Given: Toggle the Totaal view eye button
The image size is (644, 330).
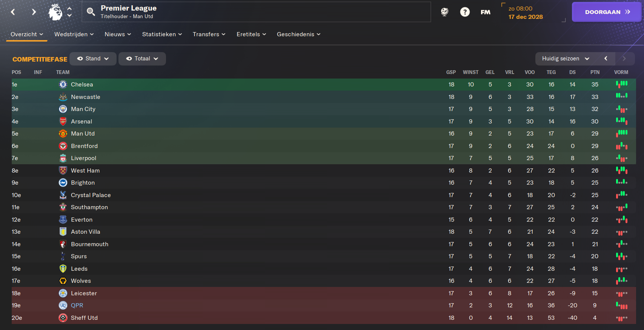Looking at the screenshot, I should coord(142,59).
